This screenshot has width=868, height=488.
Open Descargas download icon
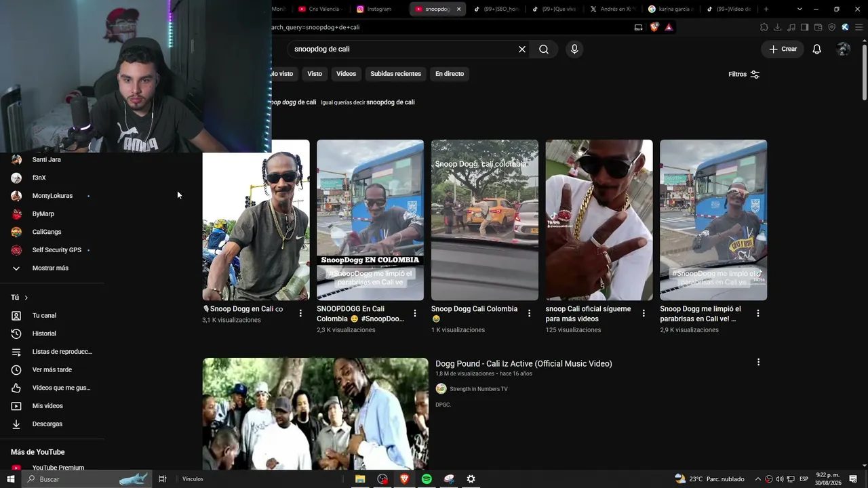point(16,424)
